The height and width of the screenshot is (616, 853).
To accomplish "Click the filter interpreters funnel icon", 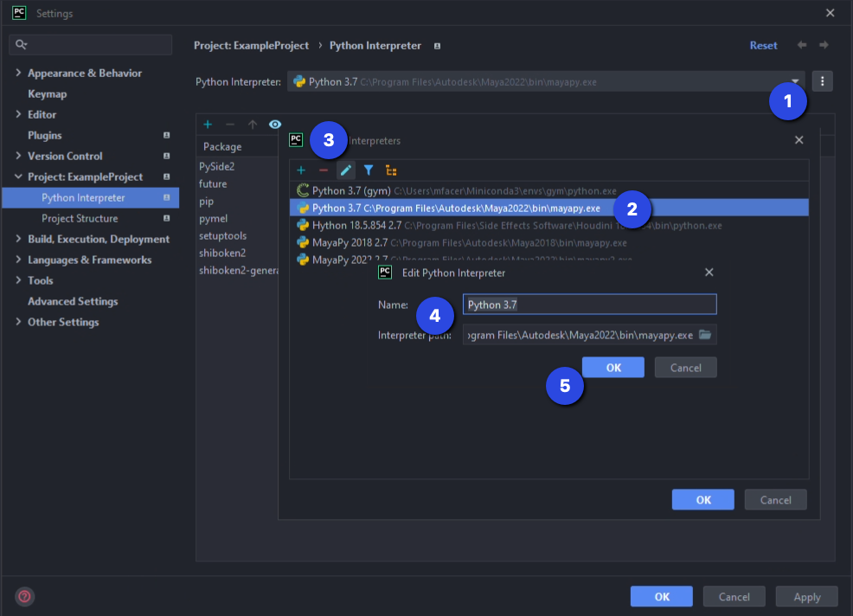I will pos(368,170).
